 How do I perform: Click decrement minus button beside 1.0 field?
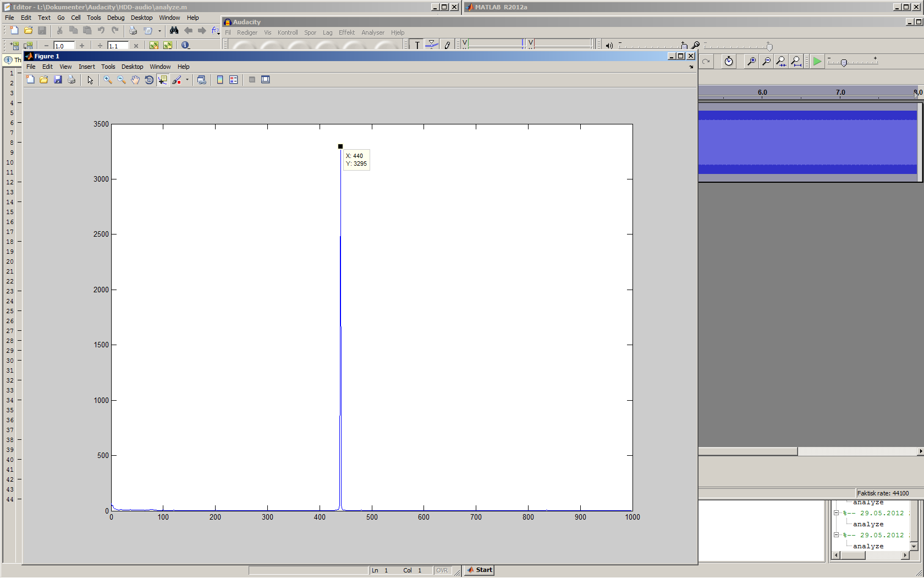pos(46,46)
